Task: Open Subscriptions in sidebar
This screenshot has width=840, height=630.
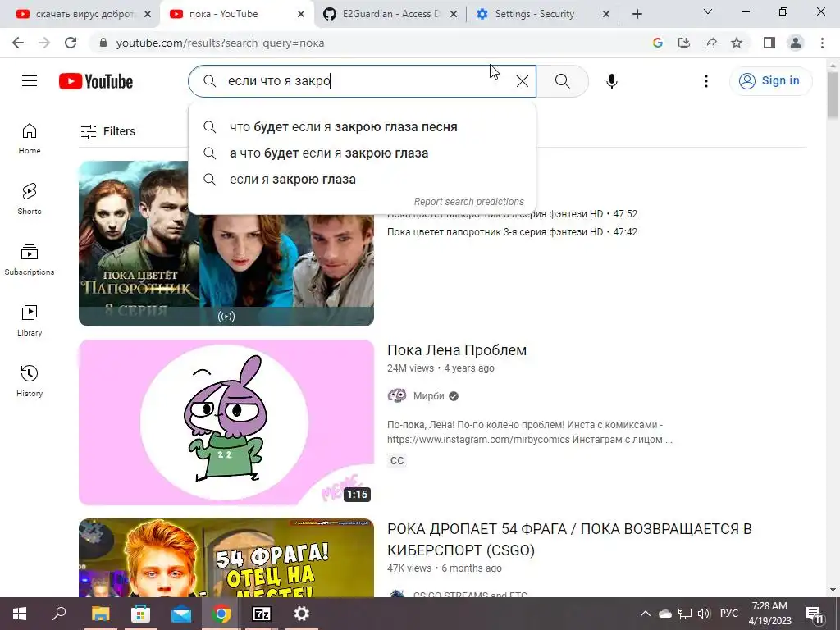Action: coord(30,260)
